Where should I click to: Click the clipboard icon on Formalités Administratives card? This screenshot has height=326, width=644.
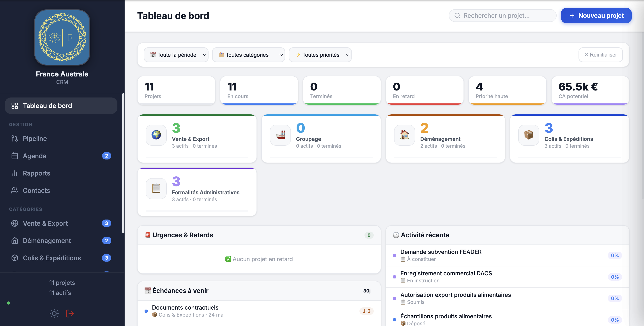click(x=156, y=188)
